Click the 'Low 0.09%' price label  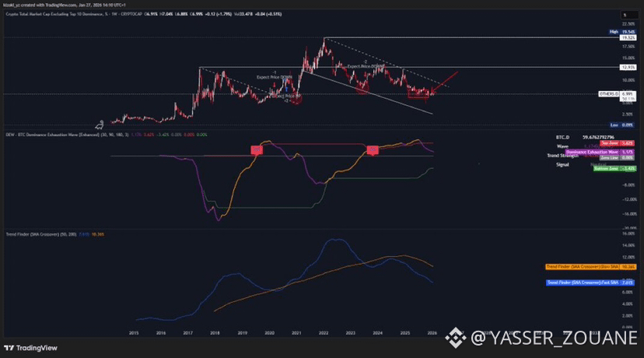pos(621,125)
